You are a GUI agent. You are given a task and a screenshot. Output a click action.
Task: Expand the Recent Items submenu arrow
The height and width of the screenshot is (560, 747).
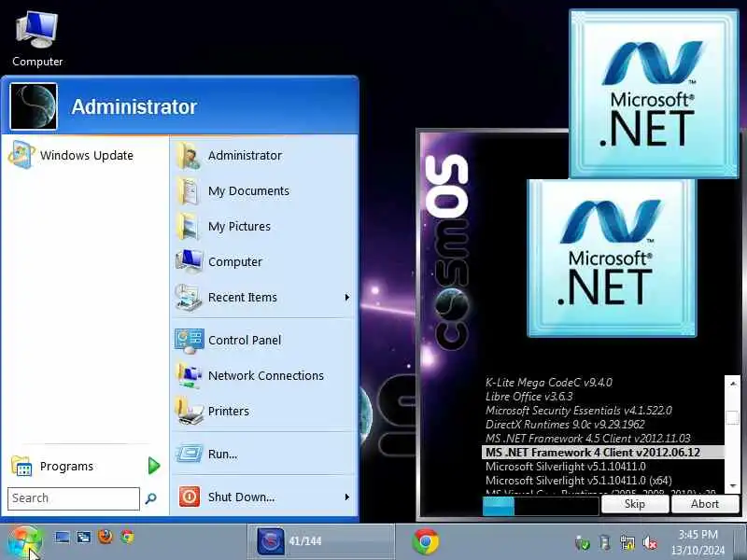point(347,297)
